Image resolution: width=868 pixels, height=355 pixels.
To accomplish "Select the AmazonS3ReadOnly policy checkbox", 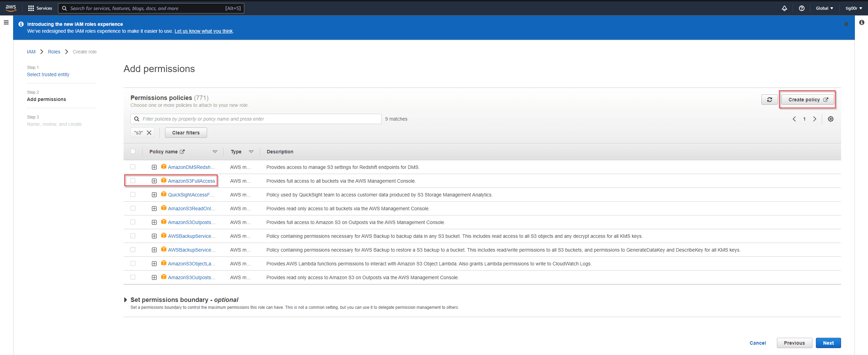I will (133, 208).
